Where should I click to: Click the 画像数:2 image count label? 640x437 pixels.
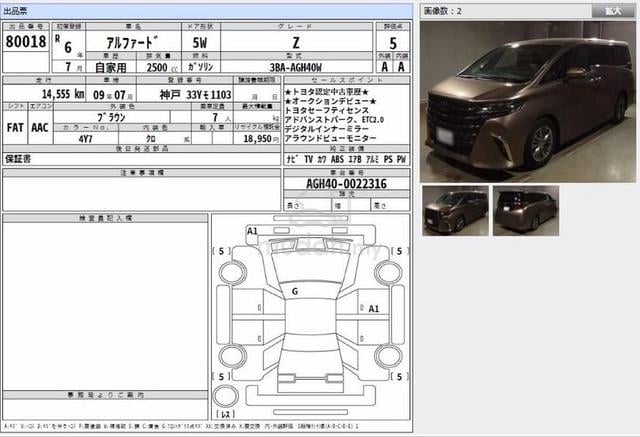[x=442, y=11]
